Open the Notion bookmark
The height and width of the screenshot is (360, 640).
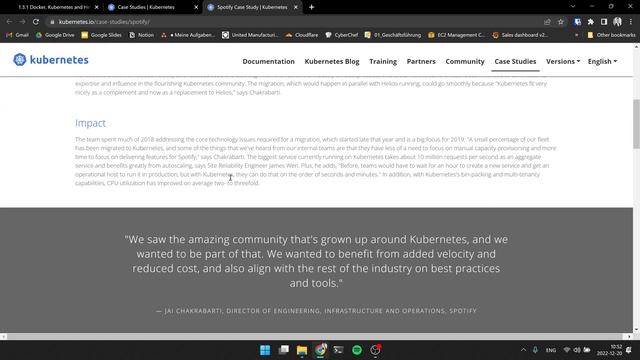coord(142,35)
